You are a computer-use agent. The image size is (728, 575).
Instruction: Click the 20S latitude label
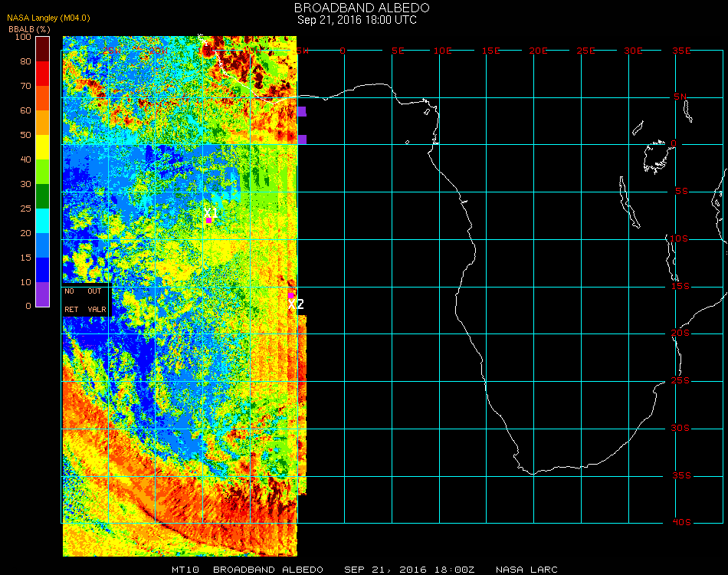click(x=680, y=333)
